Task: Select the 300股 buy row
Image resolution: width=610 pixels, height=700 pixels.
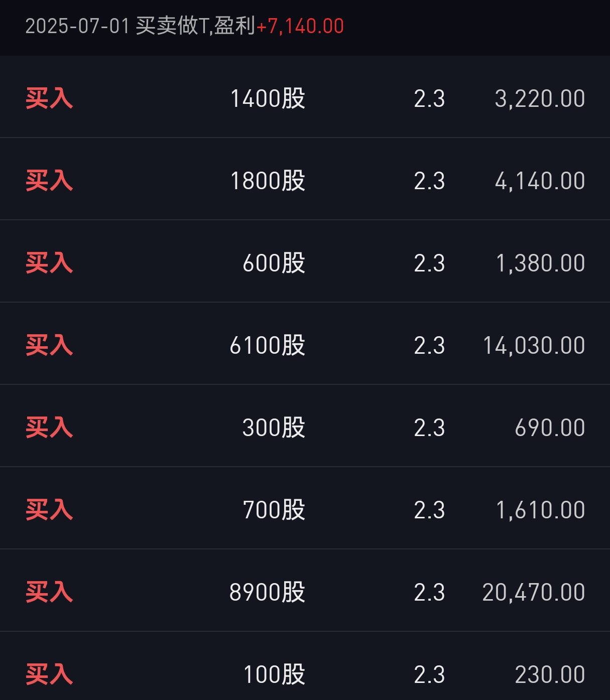Action: 305,426
